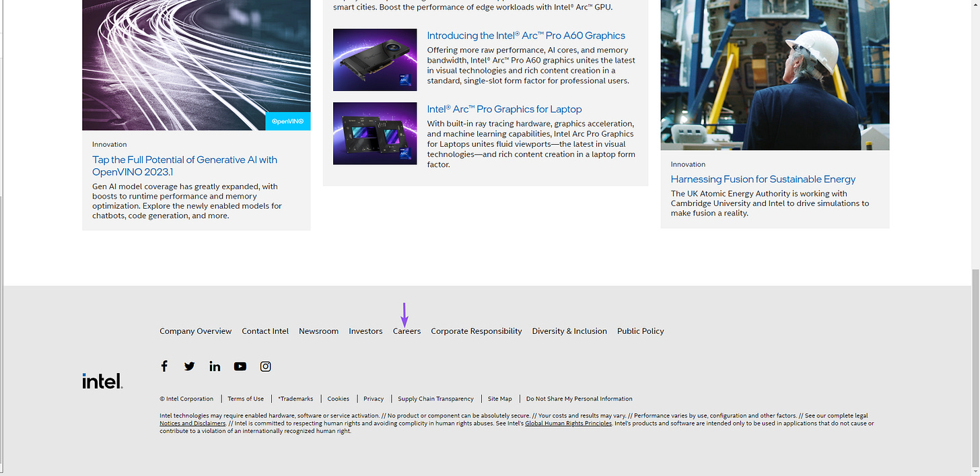The height and width of the screenshot is (476, 980).
Task: Click the Intel logo in footer
Action: click(x=102, y=381)
